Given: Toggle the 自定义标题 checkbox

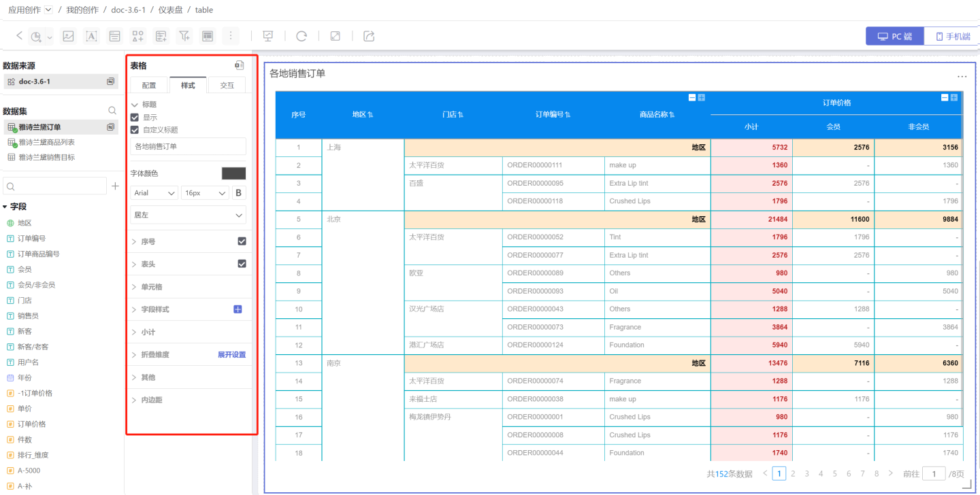Looking at the screenshot, I should (135, 129).
